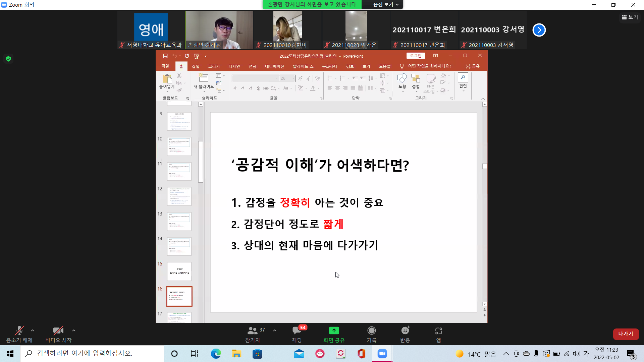The image size is (644, 362).
Task: Open the reactions smiley icon
Action: coord(405,331)
